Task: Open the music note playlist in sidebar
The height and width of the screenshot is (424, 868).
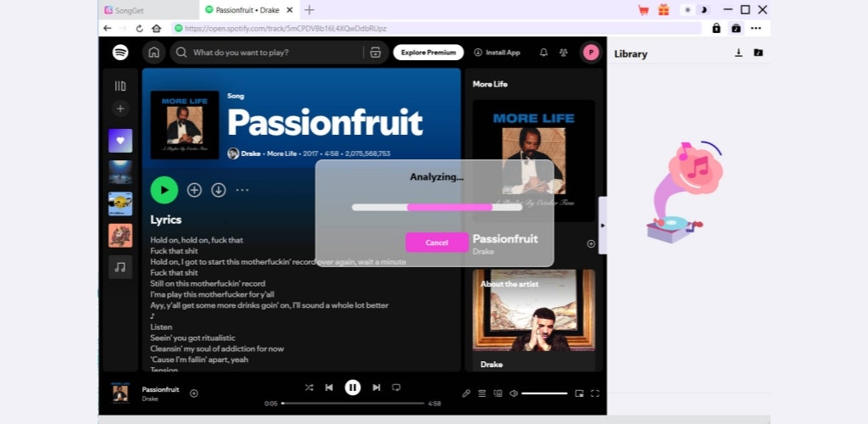Action: [x=120, y=267]
